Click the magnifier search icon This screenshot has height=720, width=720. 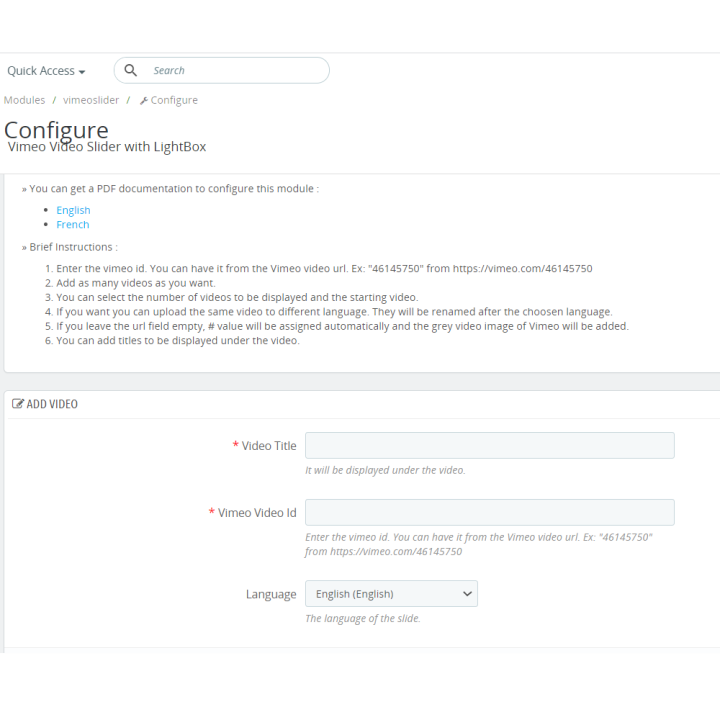coord(131,70)
